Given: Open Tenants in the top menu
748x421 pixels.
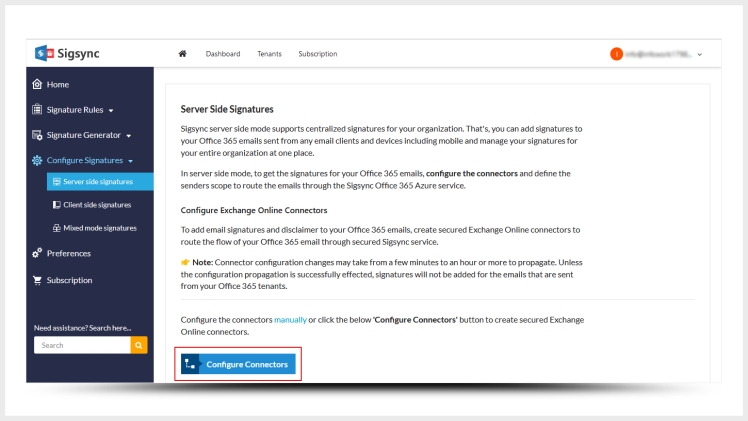Looking at the screenshot, I should [269, 54].
